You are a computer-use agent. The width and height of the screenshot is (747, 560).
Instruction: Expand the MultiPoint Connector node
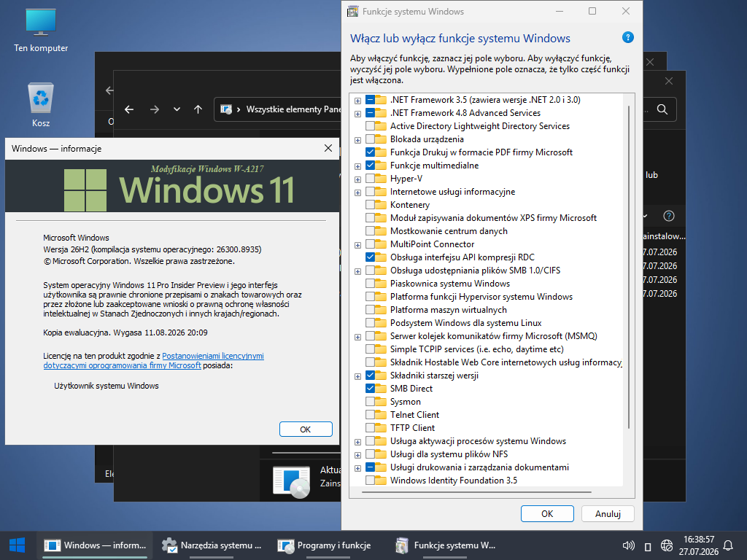357,245
